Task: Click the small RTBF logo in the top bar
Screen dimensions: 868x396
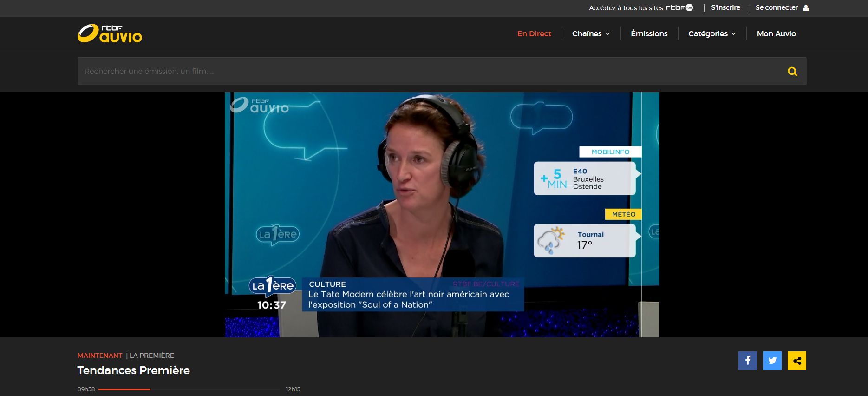Action: coord(679,7)
